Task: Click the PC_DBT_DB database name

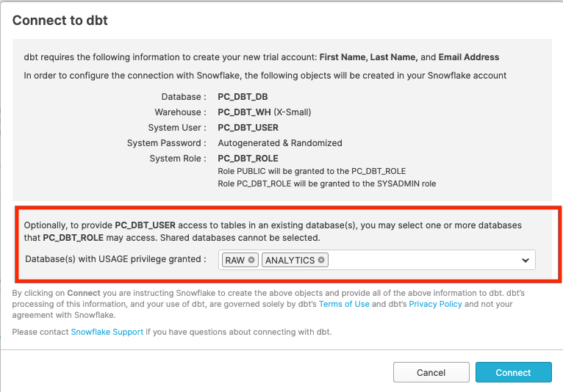Action: (x=243, y=97)
